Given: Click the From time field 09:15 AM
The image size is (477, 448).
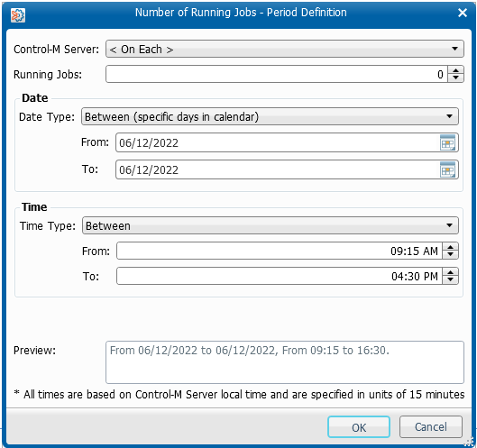Looking at the screenshot, I should (280, 251).
